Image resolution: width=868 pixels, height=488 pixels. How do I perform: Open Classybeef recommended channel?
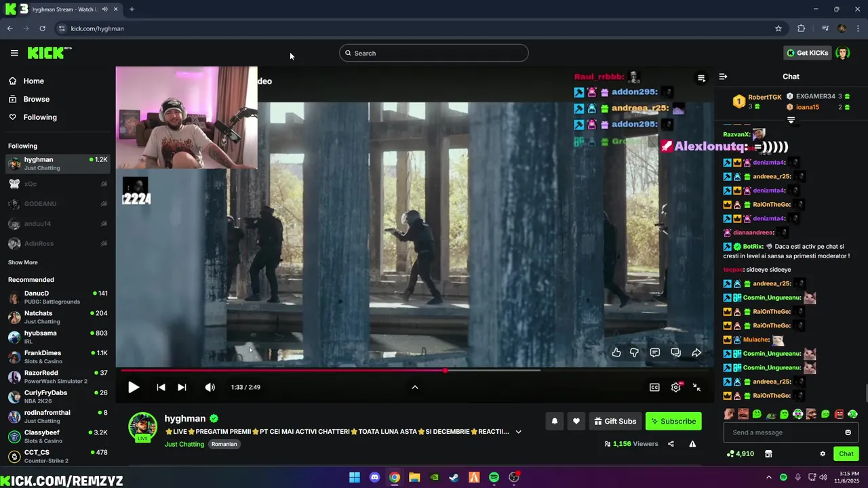[x=58, y=436]
